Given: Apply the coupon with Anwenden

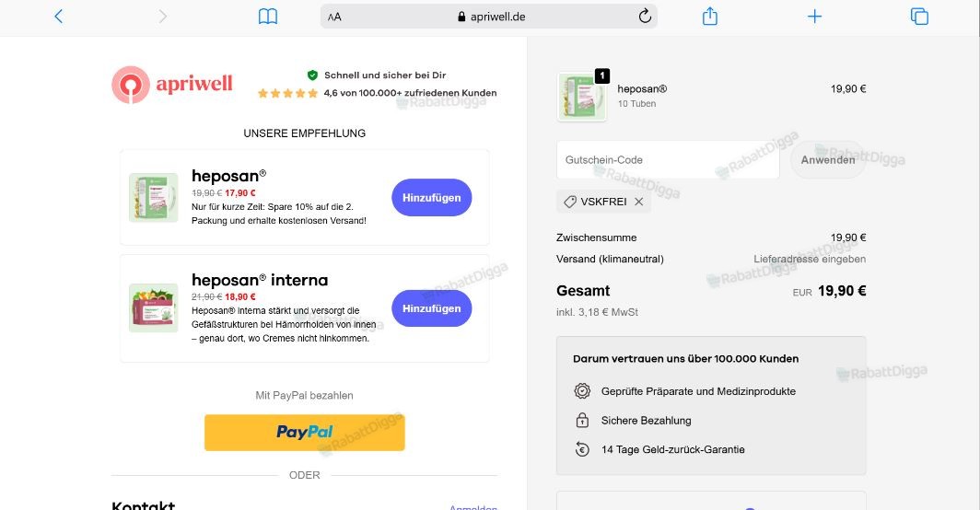Looking at the screenshot, I should pyautogui.click(x=827, y=160).
